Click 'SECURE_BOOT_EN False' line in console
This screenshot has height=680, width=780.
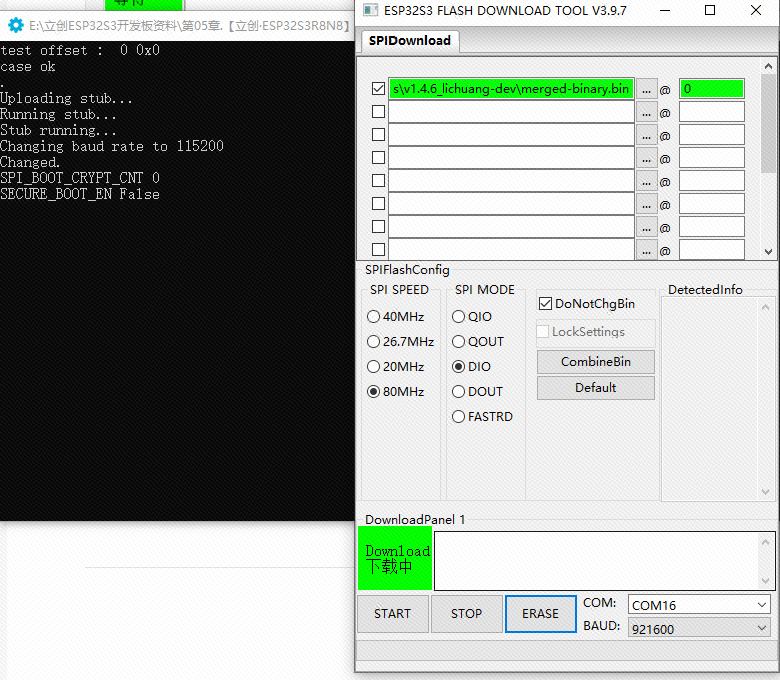(x=80, y=194)
